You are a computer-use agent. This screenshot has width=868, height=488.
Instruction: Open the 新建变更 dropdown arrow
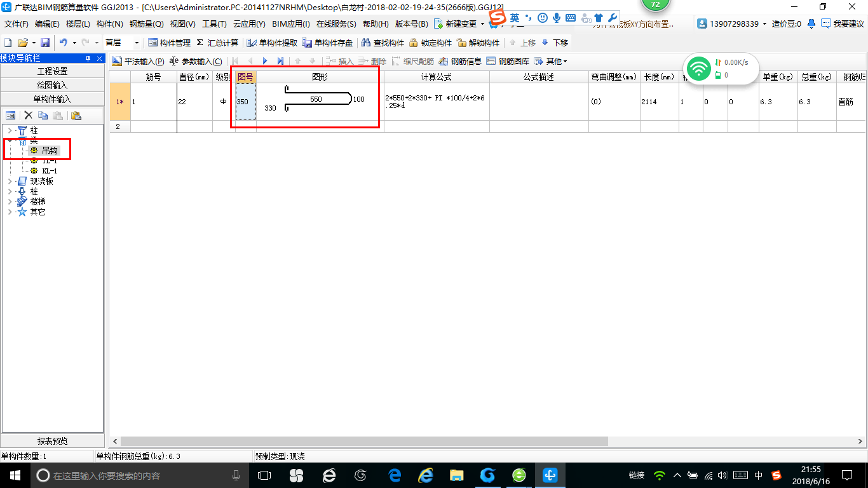tap(483, 24)
